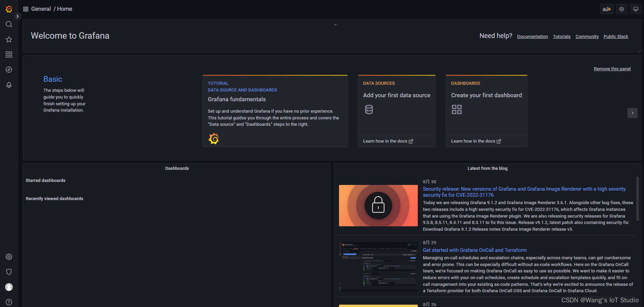The image size is (644, 307).
Task: Open the Help question mark icon
Action: point(9,302)
